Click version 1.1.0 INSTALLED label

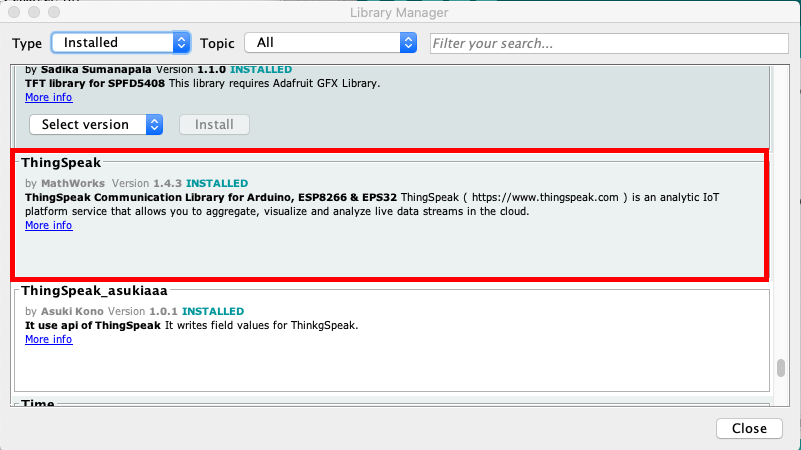tap(245, 69)
